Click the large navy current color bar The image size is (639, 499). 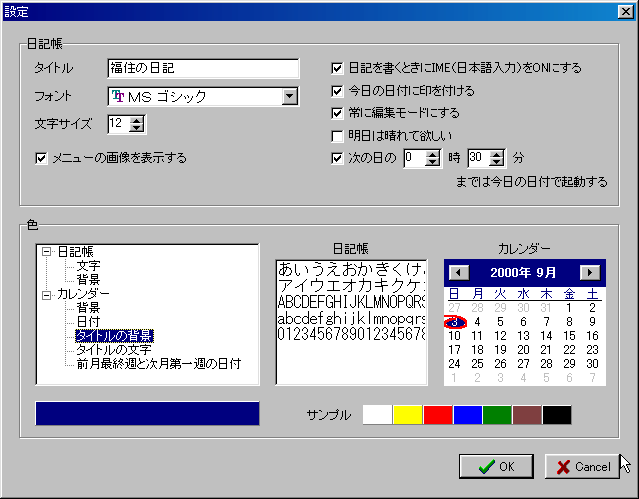148,413
